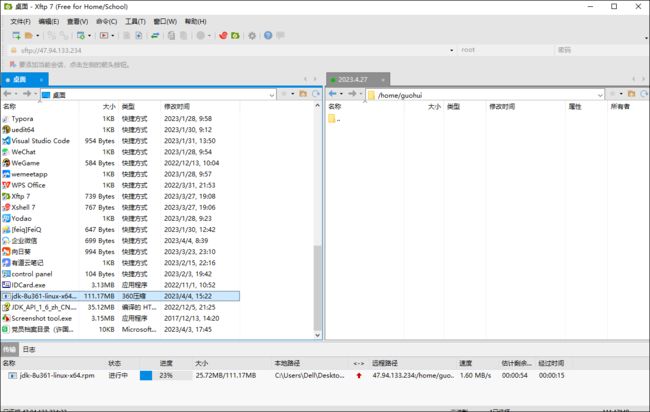Screen dimensions: 650x412
Task: Open the 命令(C) menu
Action: tap(107, 21)
